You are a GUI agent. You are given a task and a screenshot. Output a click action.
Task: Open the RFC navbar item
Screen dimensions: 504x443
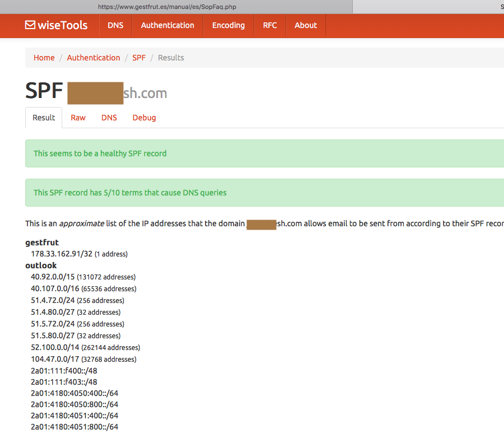[x=270, y=25]
